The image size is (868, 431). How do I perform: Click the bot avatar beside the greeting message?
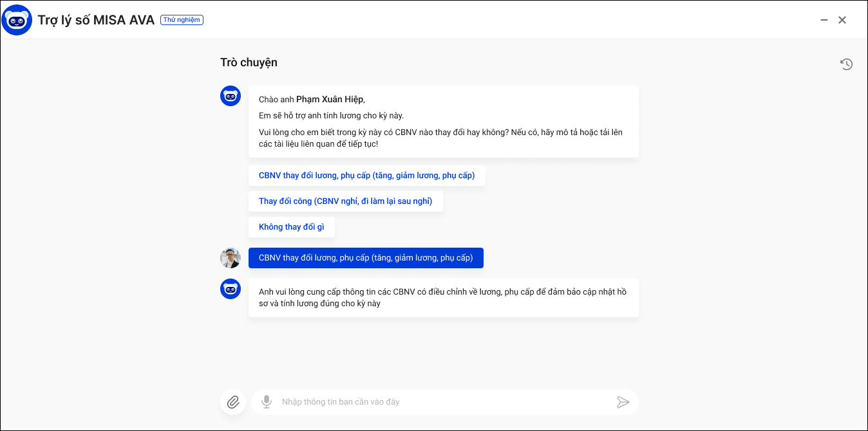231,96
